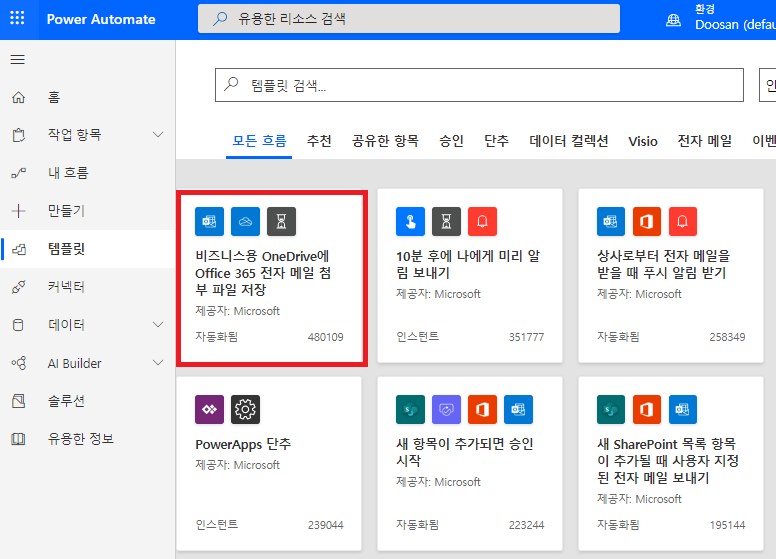Open 커넥터 page
Image resolution: width=776 pixels, height=559 pixels.
pos(88,287)
